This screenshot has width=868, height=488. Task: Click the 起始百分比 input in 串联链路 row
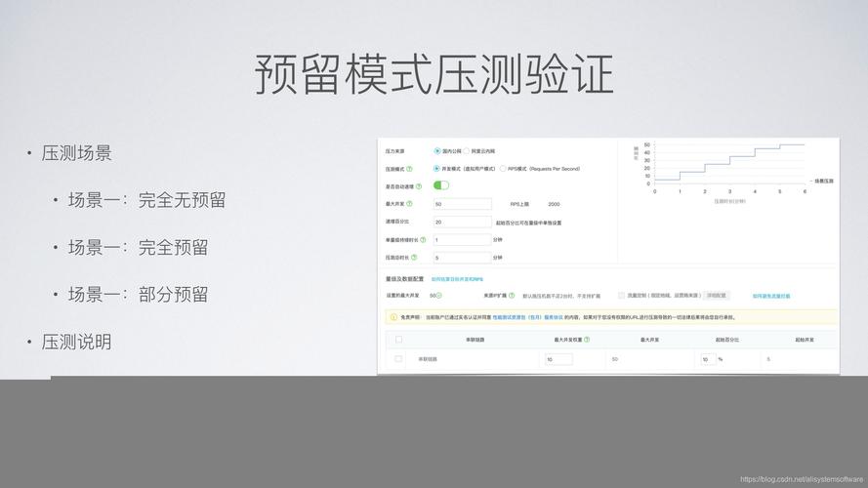[x=709, y=359]
